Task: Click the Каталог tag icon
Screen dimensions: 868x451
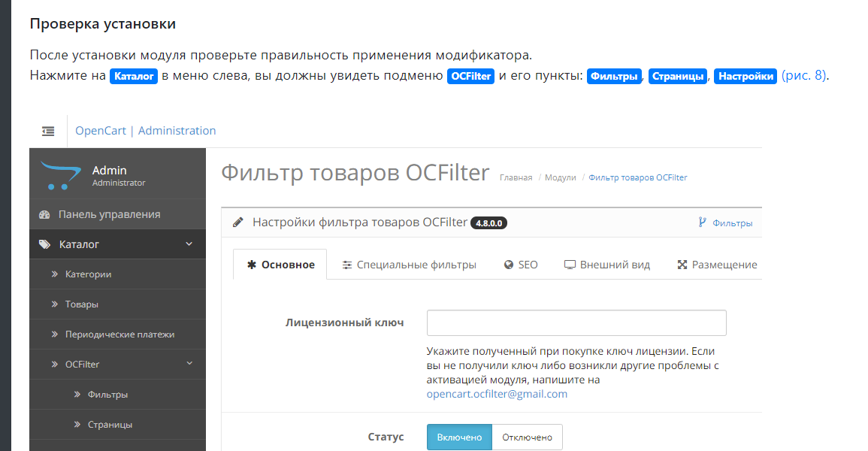Action: (x=44, y=244)
